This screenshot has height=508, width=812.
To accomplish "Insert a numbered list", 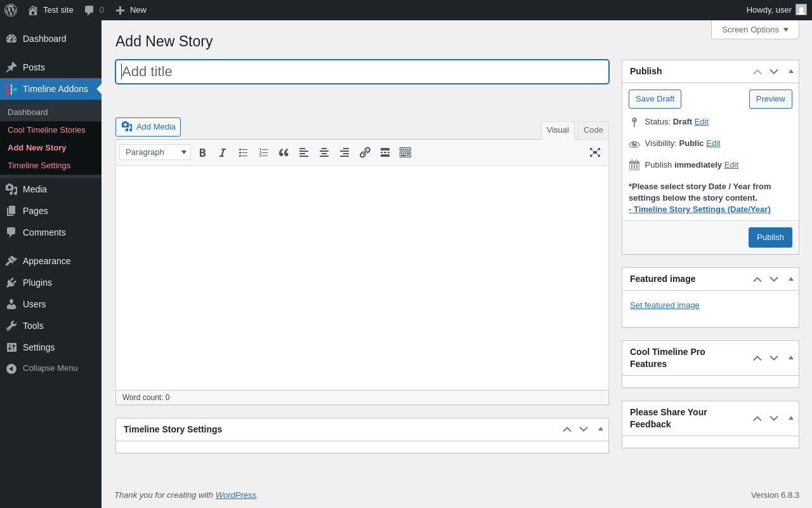I will click(263, 152).
